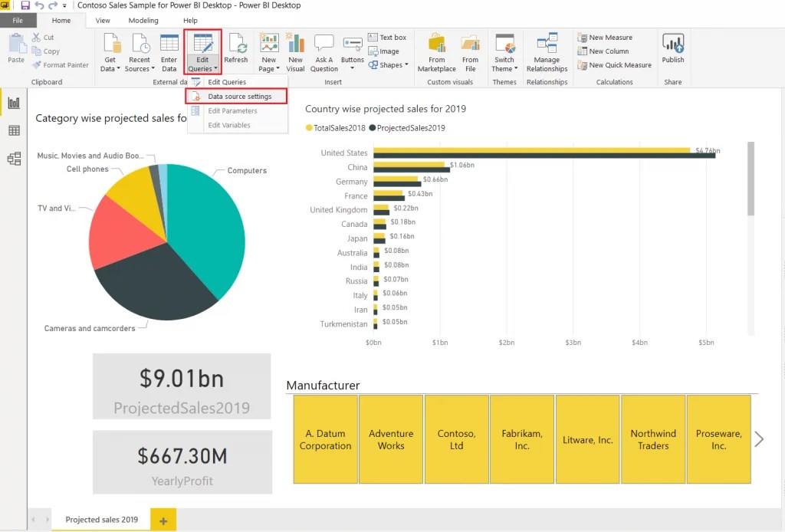
Task: Open Get Data
Action: [110, 51]
